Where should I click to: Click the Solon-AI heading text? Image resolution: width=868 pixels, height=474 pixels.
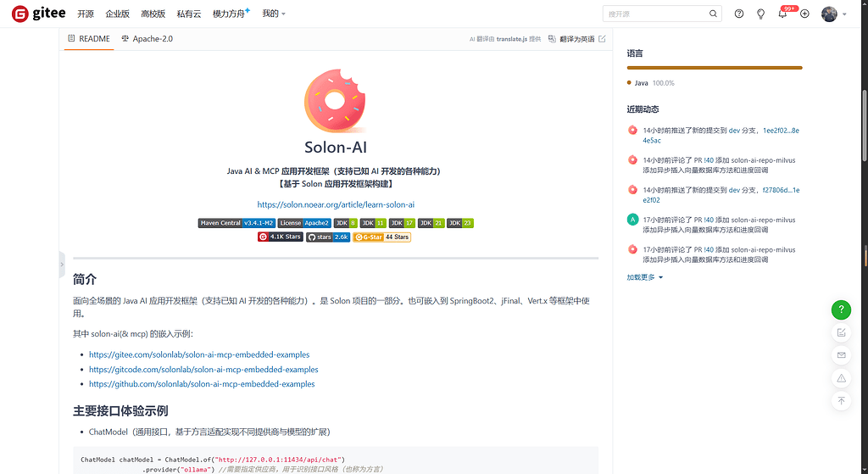click(336, 148)
